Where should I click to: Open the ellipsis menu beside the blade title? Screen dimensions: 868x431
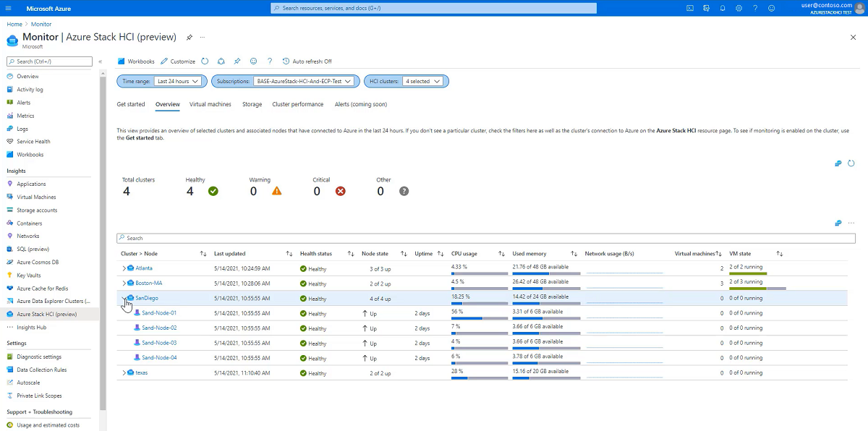pos(203,37)
